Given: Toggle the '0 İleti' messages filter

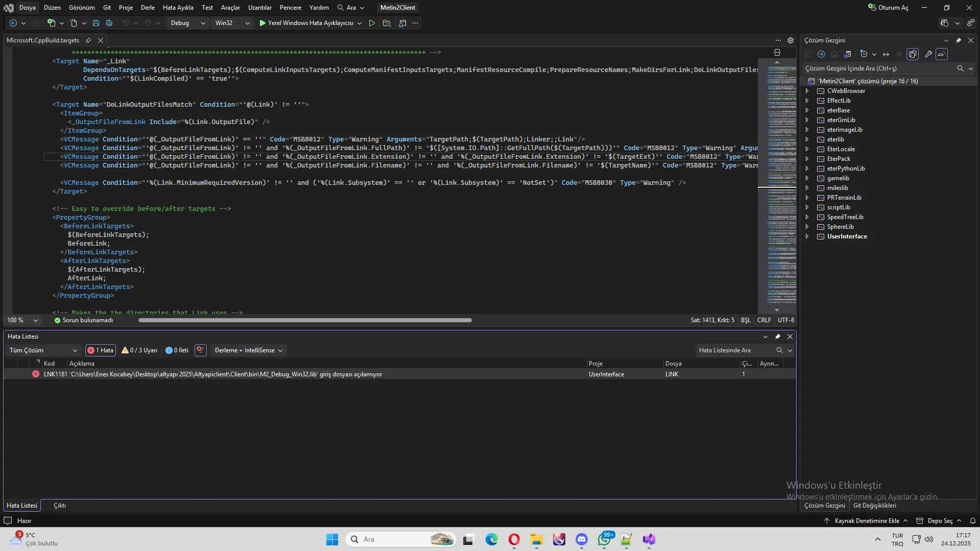Looking at the screenshot, I should [177, 350].
